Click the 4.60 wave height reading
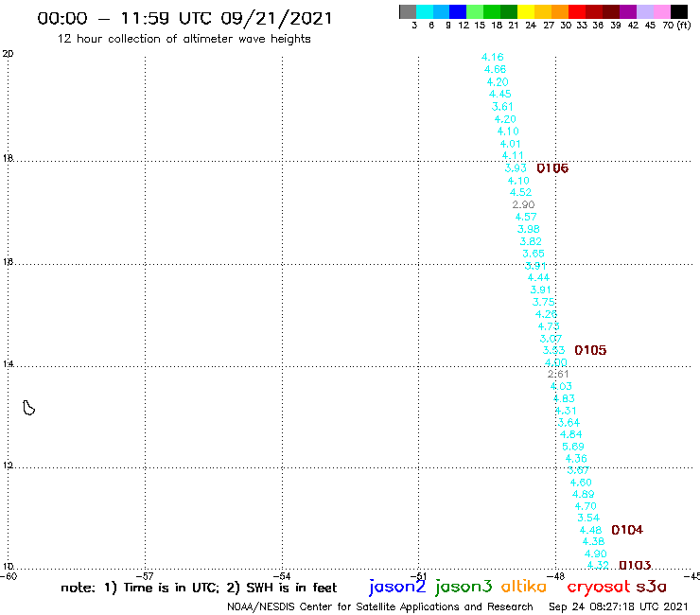Viewport: 700px width, 615px height. click(581, 483)
